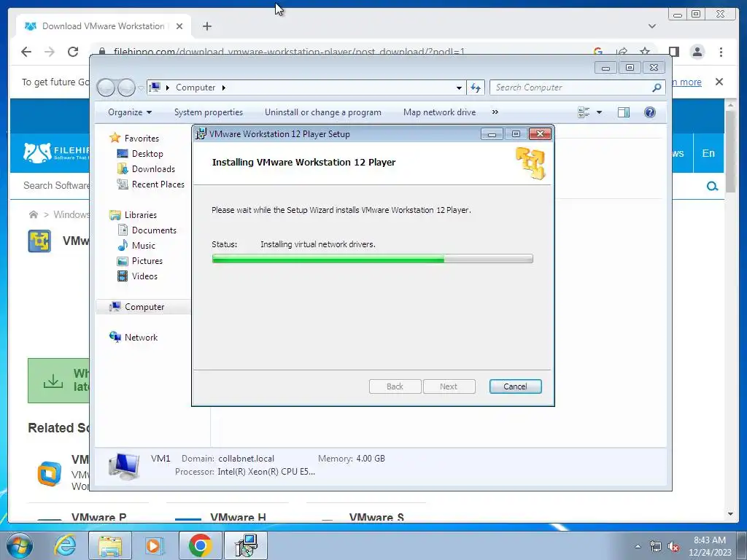Viewport: 747px width, 560px height.
Task: Dismiss the Chrome infobar with X
Action: [719, 82]
